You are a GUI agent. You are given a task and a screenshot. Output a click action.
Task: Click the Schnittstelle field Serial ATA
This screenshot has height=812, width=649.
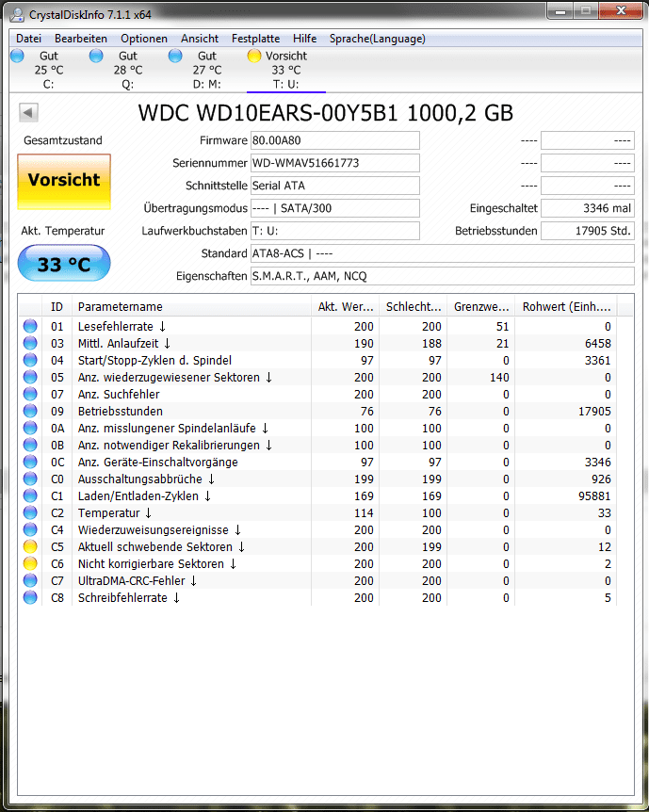(x=335, y=186)
